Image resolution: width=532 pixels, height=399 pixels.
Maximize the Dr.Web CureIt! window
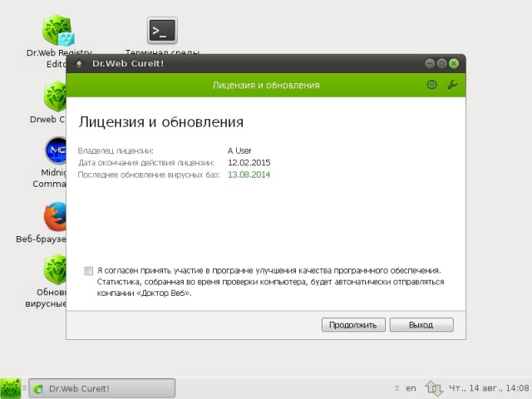tap(441, 63)
